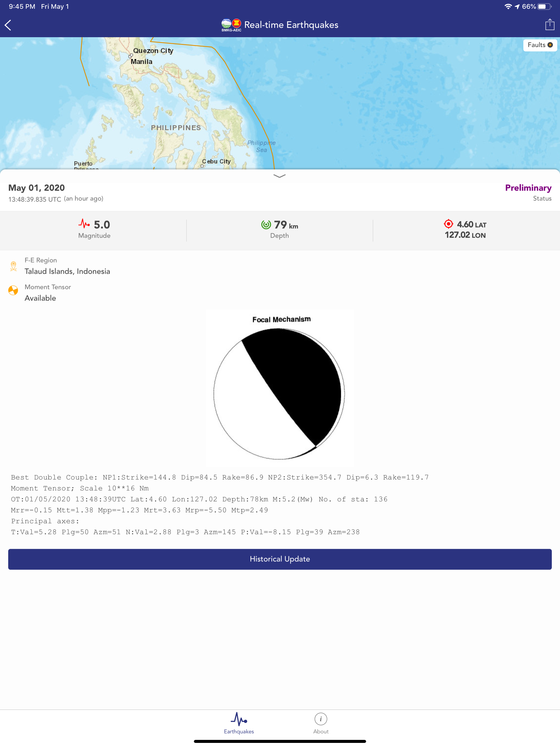560x747 pixels.
Task: Tap the 13:48:39.835 UTC timestamp
Action: [x=34, y=199]
